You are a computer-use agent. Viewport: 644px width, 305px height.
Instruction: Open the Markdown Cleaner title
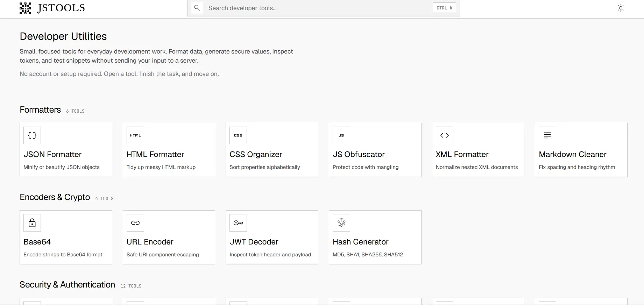[573, 154]
